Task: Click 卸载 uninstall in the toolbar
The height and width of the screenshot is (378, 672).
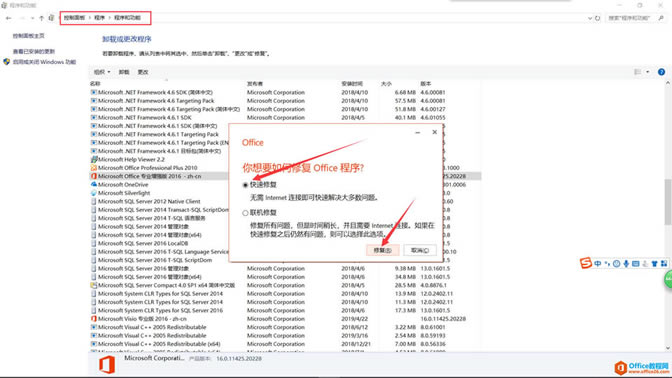Action: point(124,72)
